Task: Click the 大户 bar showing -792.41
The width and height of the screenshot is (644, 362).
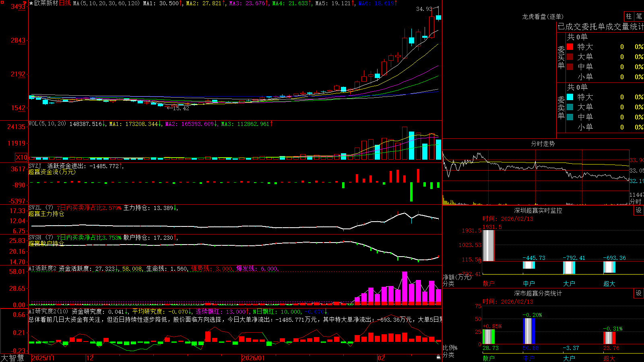Action: point(569,267)
